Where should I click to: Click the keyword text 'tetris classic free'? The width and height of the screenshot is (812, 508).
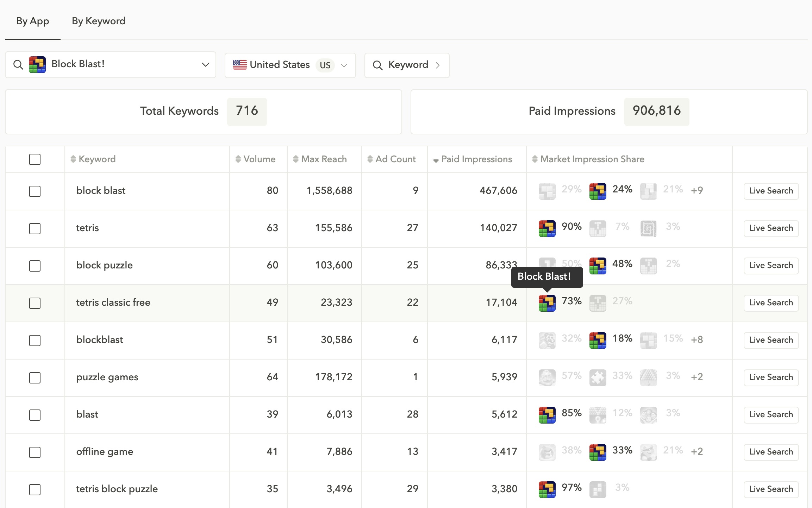coord(113,303)
